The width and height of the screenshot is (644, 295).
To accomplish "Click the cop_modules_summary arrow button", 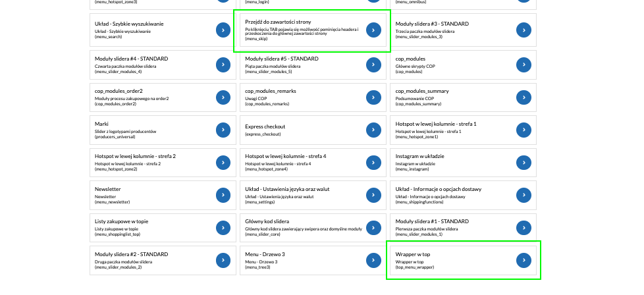I will coord(523,97).
